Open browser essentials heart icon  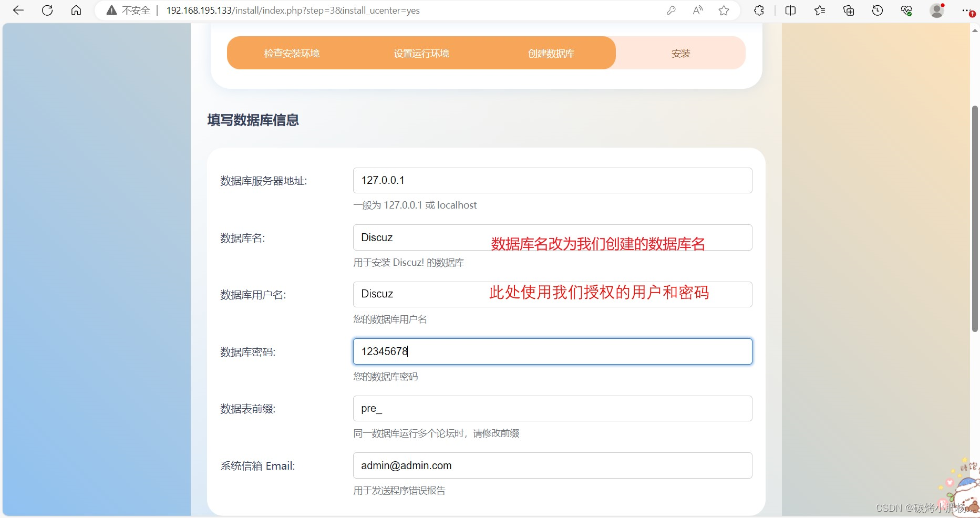(x=906, y=11)
